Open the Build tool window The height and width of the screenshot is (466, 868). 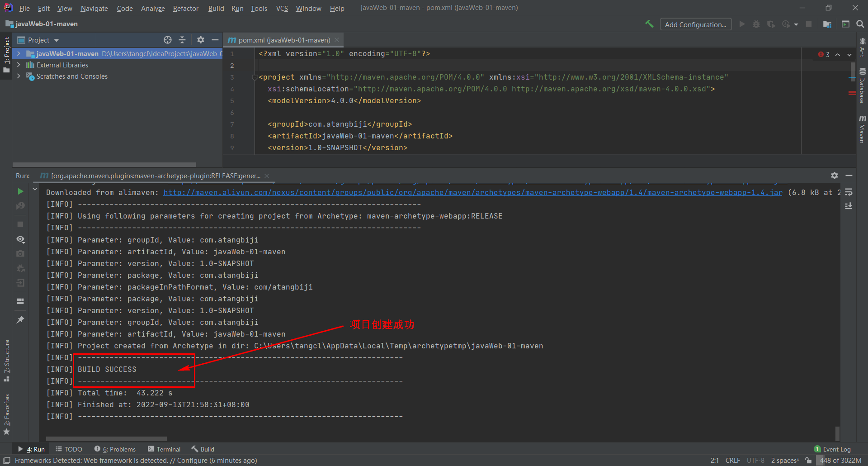click(203, 449)
